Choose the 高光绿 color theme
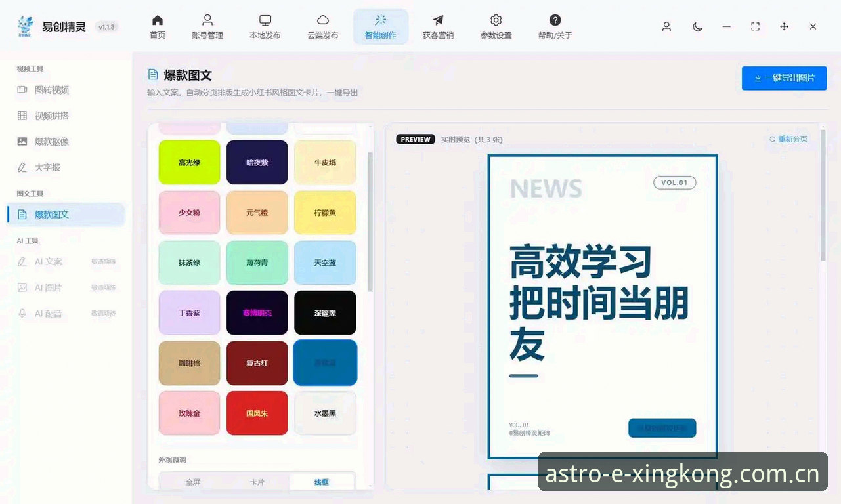The image size is (841, 504). pos(189,162)
